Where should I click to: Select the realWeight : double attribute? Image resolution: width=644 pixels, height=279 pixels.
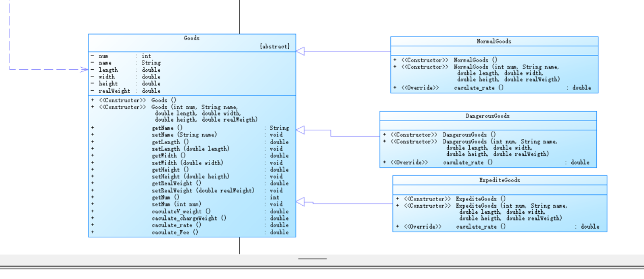[x=125, y=91]
